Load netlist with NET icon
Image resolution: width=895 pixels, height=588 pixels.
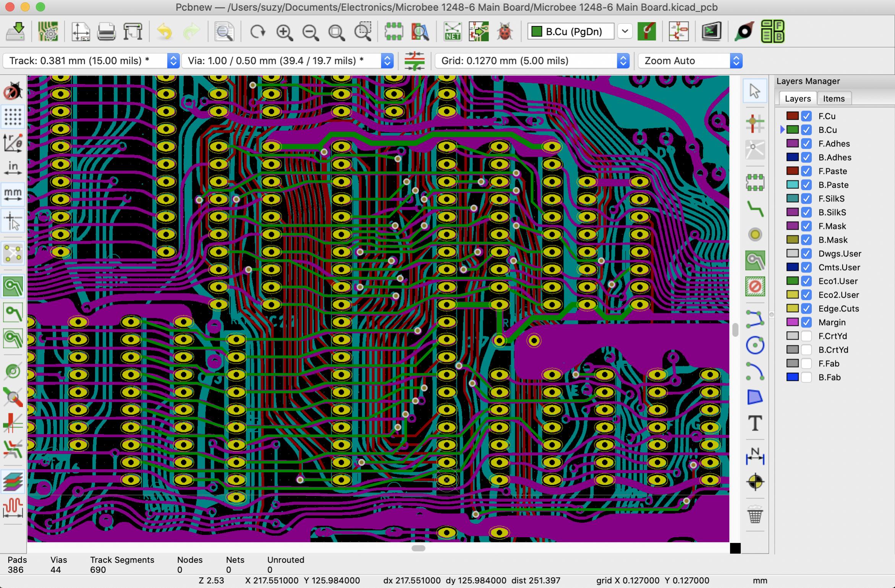[452, 31]
